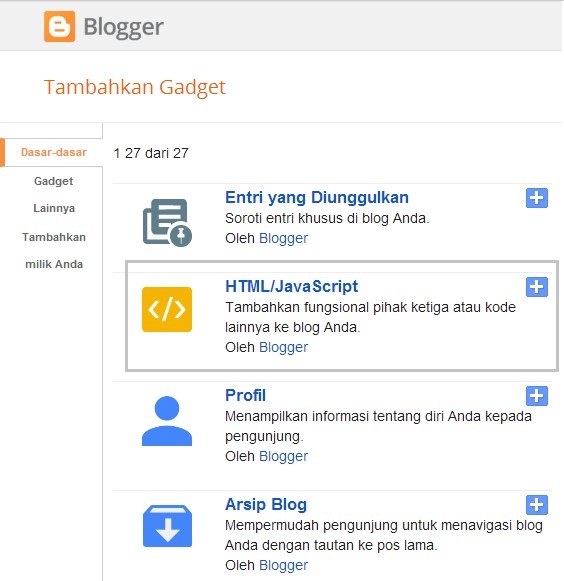Add the Profil gadget using plus icon
The image size is (564, 581).
point(537,396)
